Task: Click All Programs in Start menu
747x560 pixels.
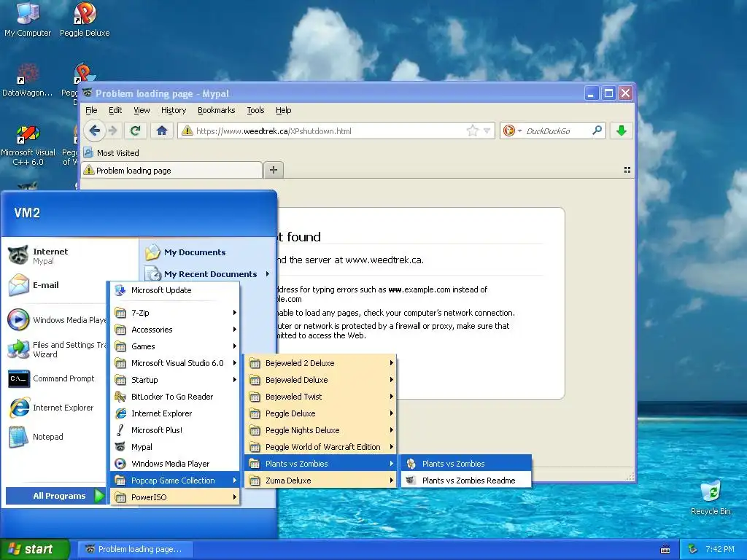Action: tap(55, 496)
